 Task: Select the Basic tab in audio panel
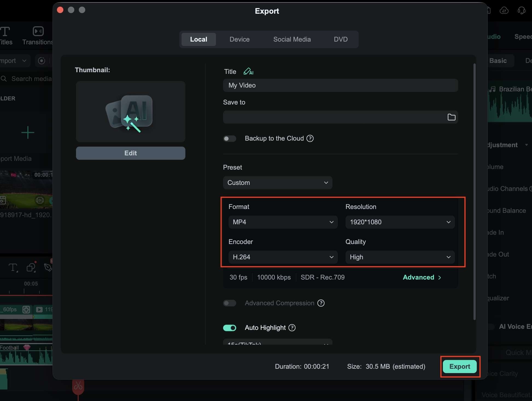pos(498,61)
